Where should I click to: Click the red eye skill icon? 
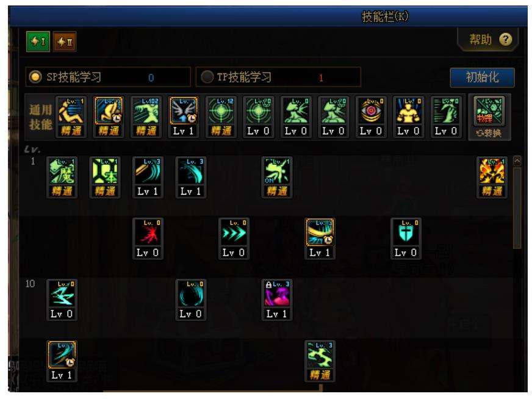pyautogui.click(x=371, y=111)
